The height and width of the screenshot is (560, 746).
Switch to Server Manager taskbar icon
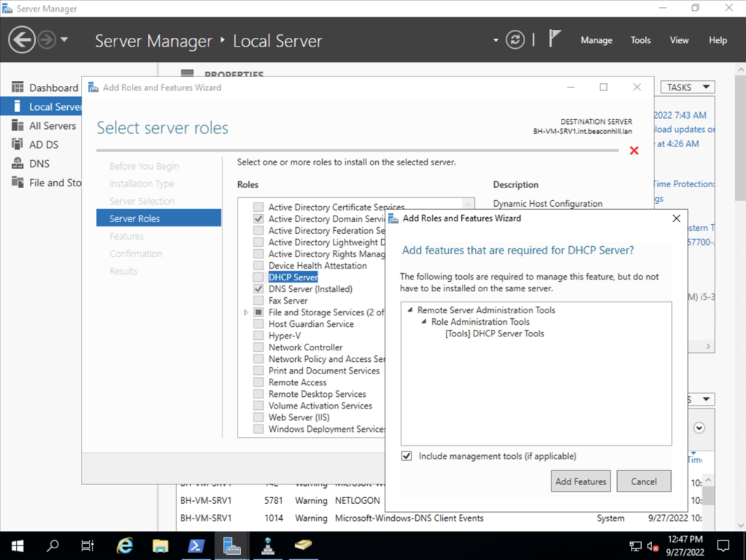(232, 545)
